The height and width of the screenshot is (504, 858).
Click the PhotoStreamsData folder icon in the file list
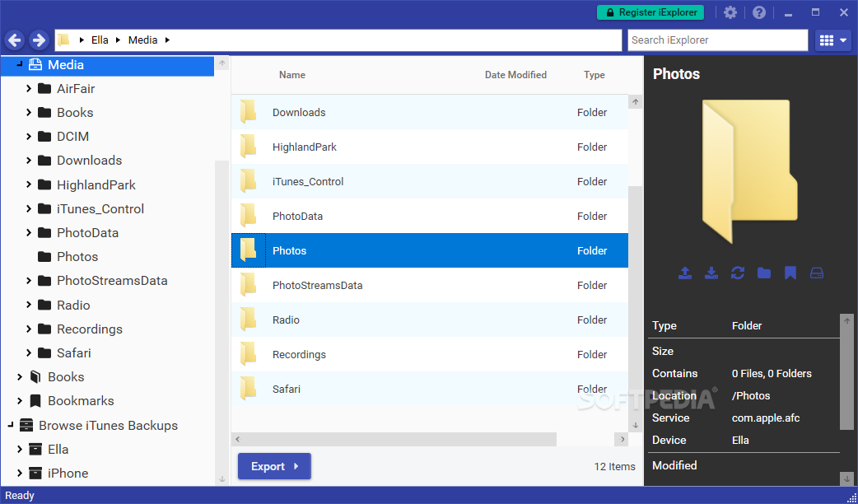coord(249,285)
